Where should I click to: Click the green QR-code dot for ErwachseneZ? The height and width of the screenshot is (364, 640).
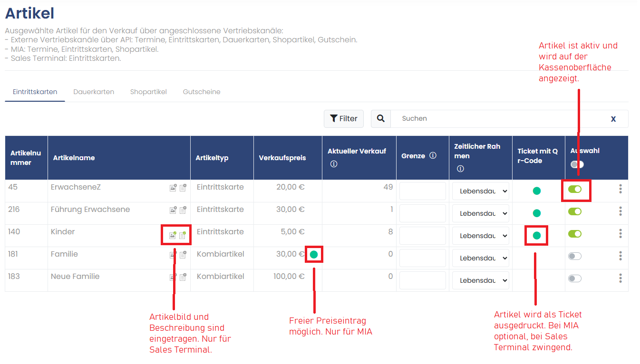click(537, 191)
